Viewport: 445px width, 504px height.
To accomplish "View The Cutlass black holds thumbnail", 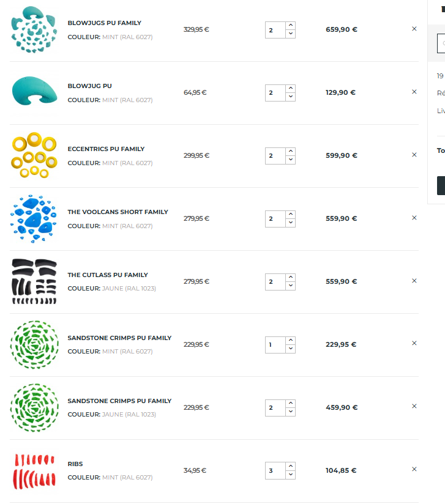I will click(x=34, y=281).
